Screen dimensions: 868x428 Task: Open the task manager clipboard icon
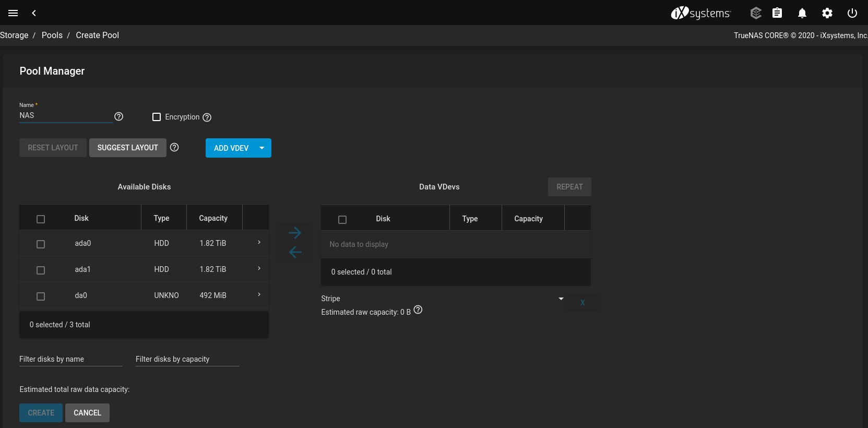pyautogui.click(x=777, y=13)
